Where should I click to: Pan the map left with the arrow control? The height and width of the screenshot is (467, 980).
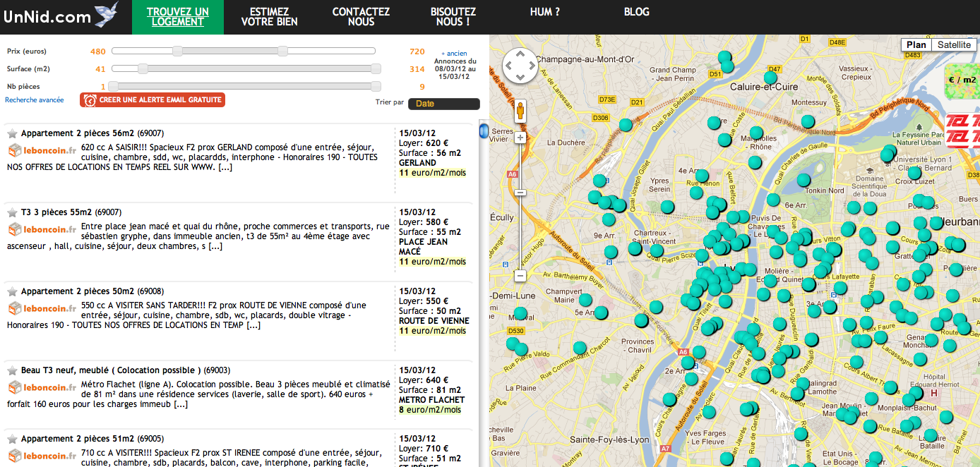[x=509, y=66]
